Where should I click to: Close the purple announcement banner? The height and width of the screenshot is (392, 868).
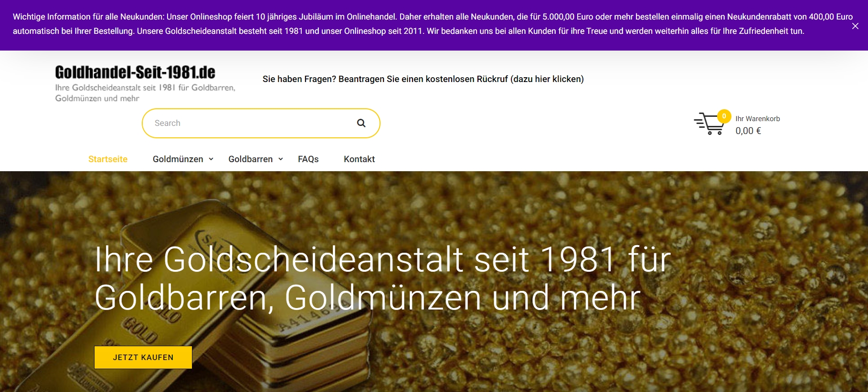pyautogui.click(x=855, y=26)
